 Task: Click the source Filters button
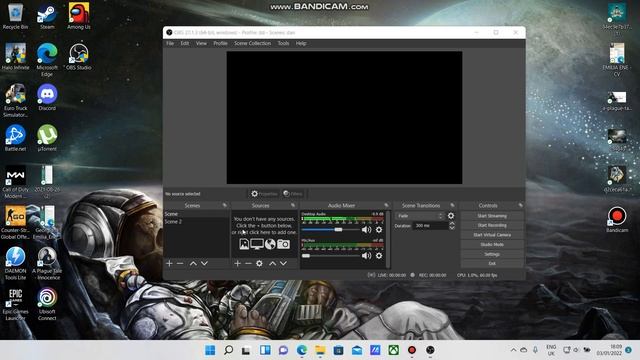coord(293,194)
